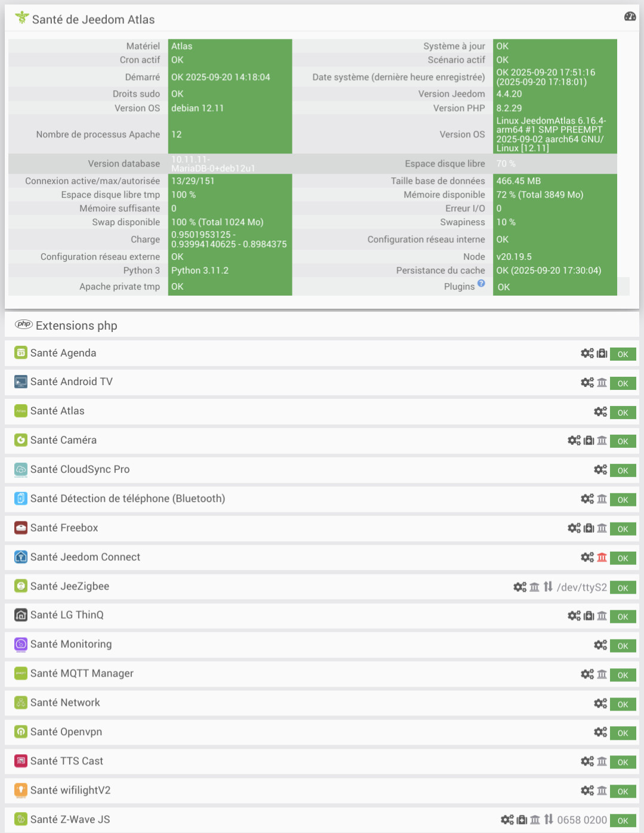Click daemon building icon for Android TV
The height and width of the screenshot is (833, 644).
602,382
